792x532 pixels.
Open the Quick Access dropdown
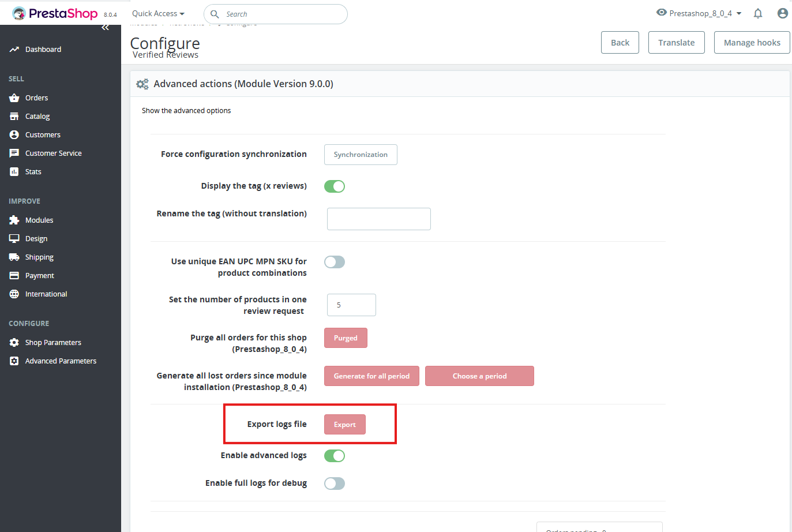click(x=158, y=14)
